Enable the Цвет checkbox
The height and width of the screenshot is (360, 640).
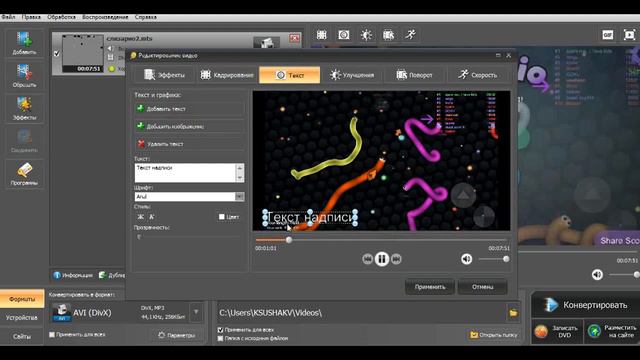(x=222, y=217)
